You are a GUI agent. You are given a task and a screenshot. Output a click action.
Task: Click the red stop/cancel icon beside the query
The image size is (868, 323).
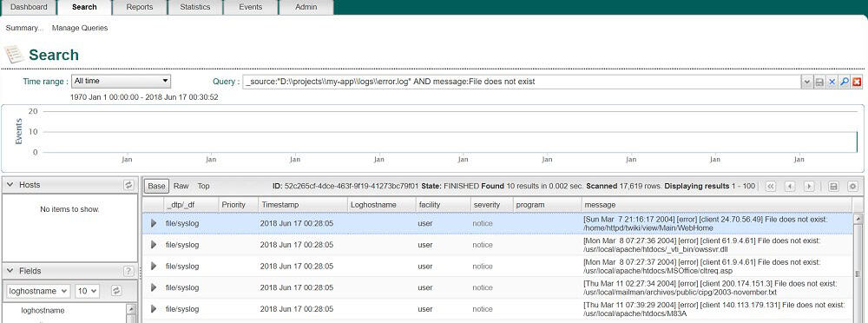tap(857, 82)
